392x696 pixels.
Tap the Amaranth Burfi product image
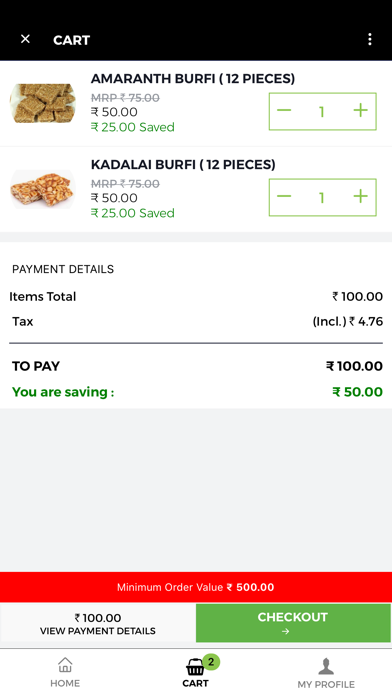[43, 103]
